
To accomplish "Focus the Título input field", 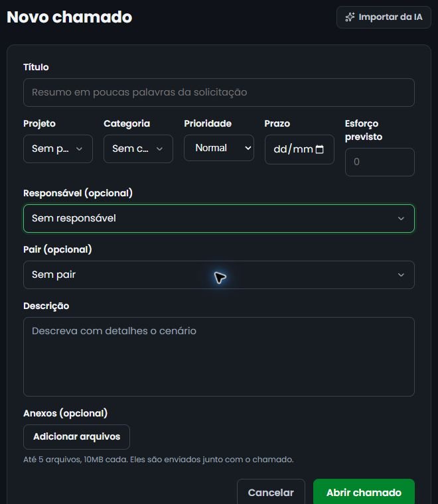I will coord(219,93).
